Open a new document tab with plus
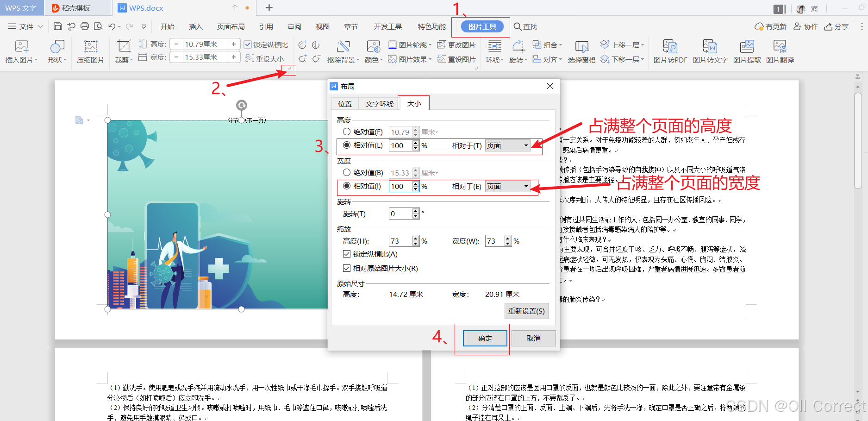Viewport: 868px width, 421px height. click(269, 7)
